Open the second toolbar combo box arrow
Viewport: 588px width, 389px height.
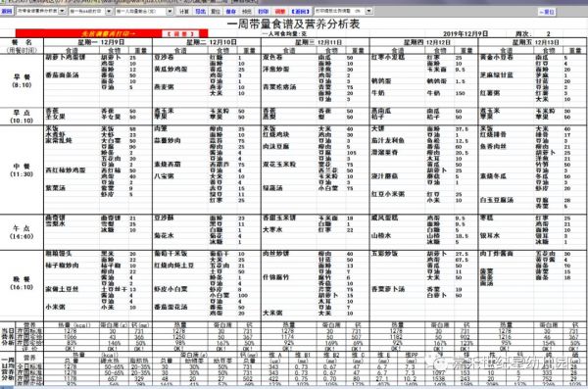coord(109,12)
